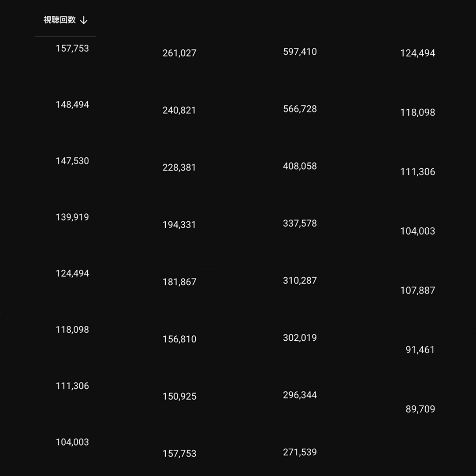Select the 150,925 value
This screenshot has height=476, width=476.
179,397
